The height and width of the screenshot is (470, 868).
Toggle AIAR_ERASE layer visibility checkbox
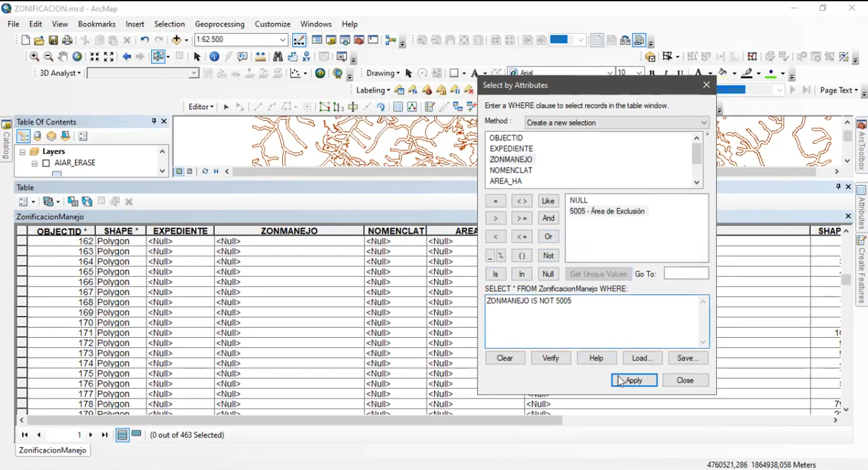pos(46,163)
